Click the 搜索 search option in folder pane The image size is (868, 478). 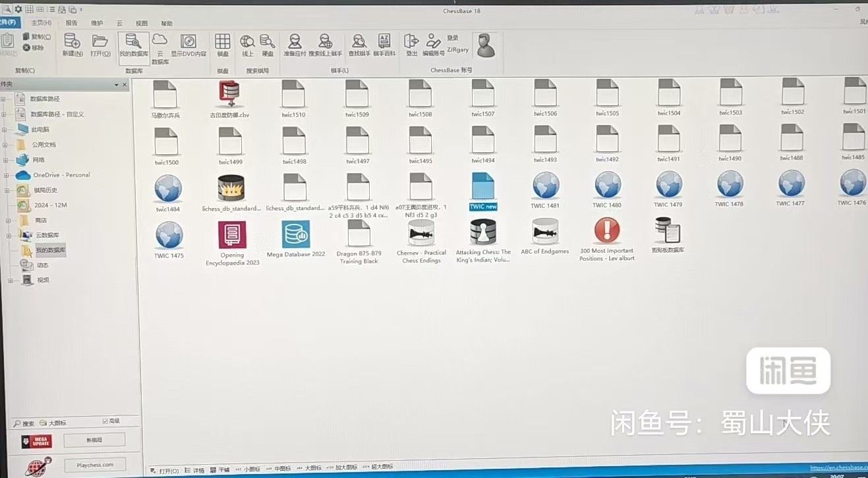click(x=24, y=423)
